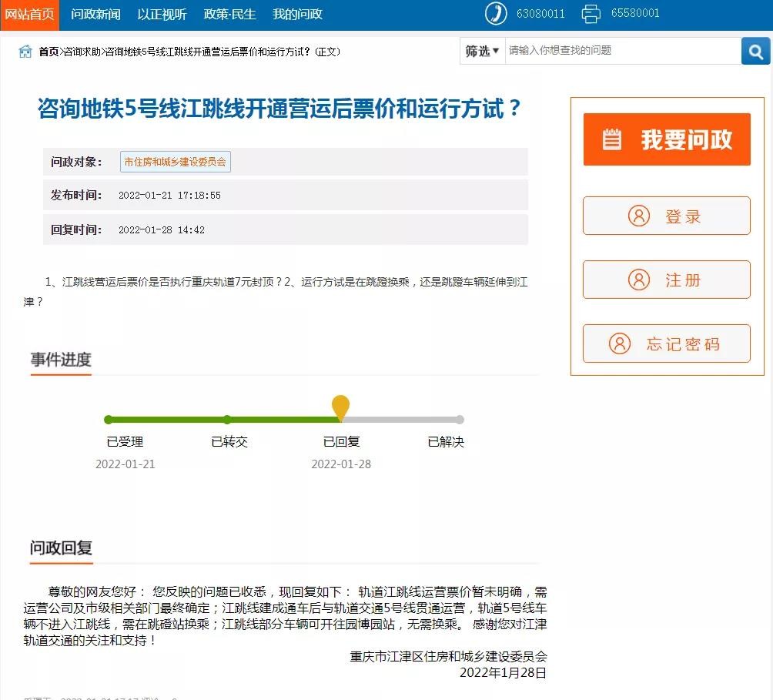Screen dimensions: 773x700
Task: Click the user icon beside 注册
Action: point(638,280)
